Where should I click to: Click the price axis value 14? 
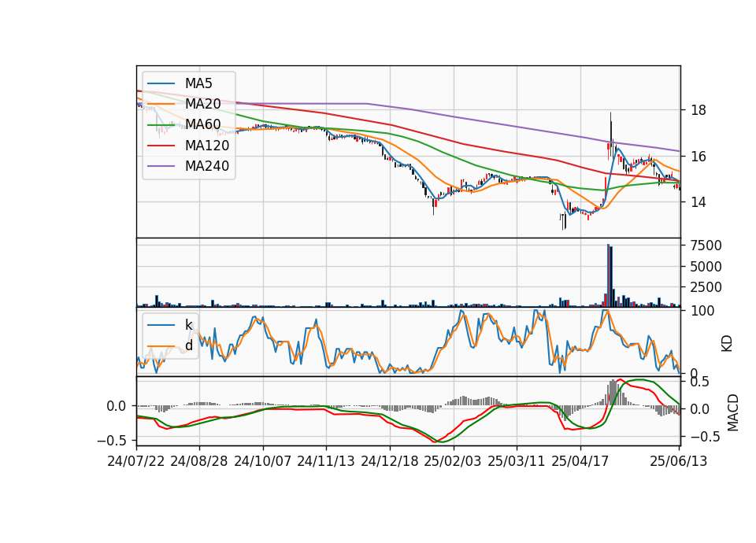click(699, 202)
